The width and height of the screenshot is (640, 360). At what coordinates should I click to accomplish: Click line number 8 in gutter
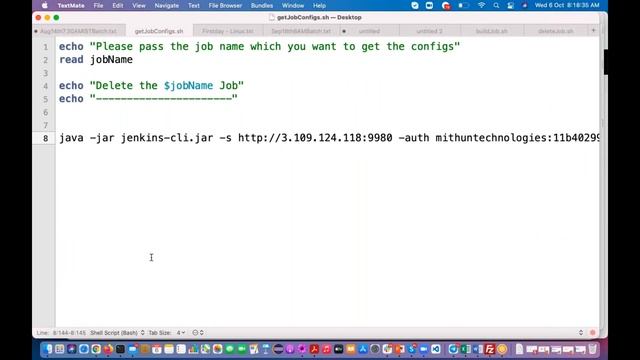click(46, 138)
